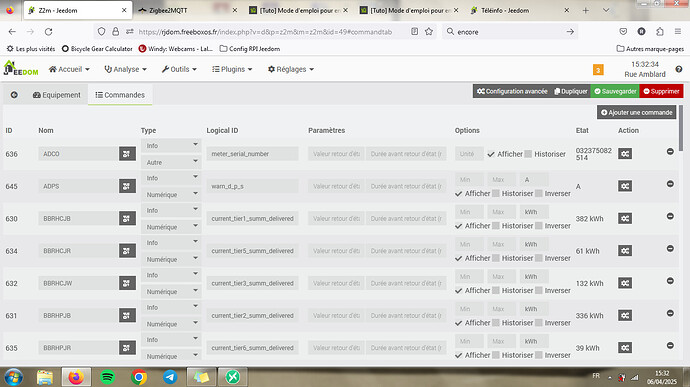Bookmark the page with the star icon
Image resolution: width=690 pixels, height=387 pixels.
(x=429, y=32)
